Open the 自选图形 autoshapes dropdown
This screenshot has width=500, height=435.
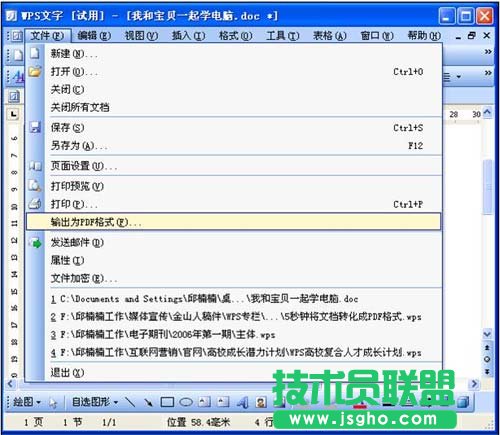coord(95,402)
